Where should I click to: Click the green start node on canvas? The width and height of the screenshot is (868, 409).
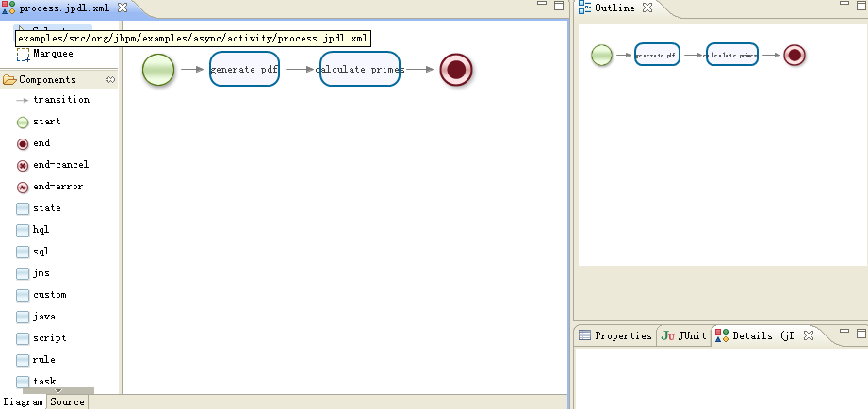158,70
